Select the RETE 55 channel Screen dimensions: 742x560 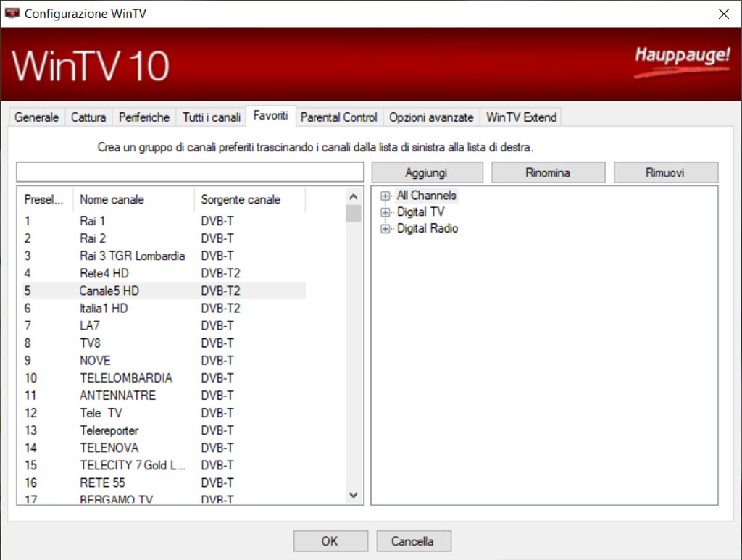pyautogui.click(x=164, y=483)
